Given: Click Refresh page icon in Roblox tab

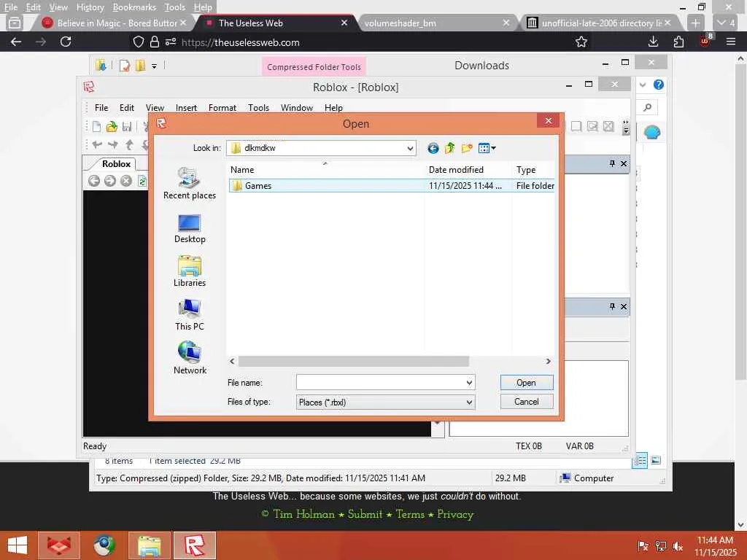Looking at the screenshot, I should pos(142,181).
